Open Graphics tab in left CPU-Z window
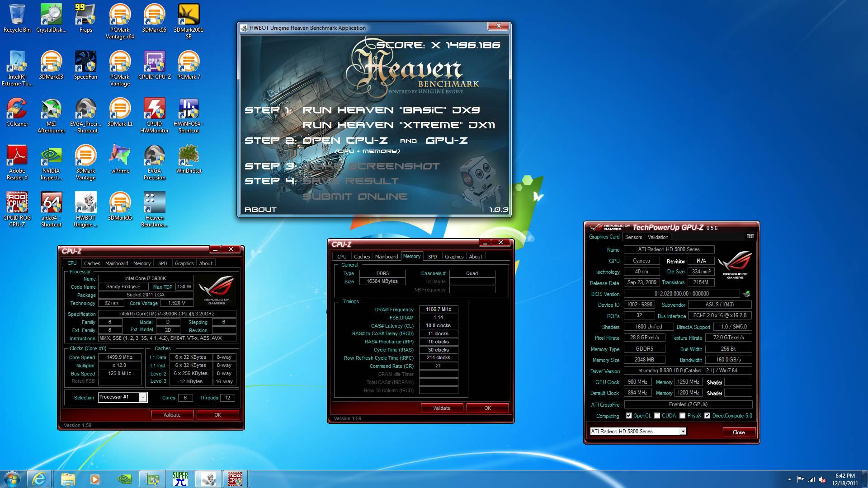The width and height of the screenshot is (868, 488). coord(184,263)
